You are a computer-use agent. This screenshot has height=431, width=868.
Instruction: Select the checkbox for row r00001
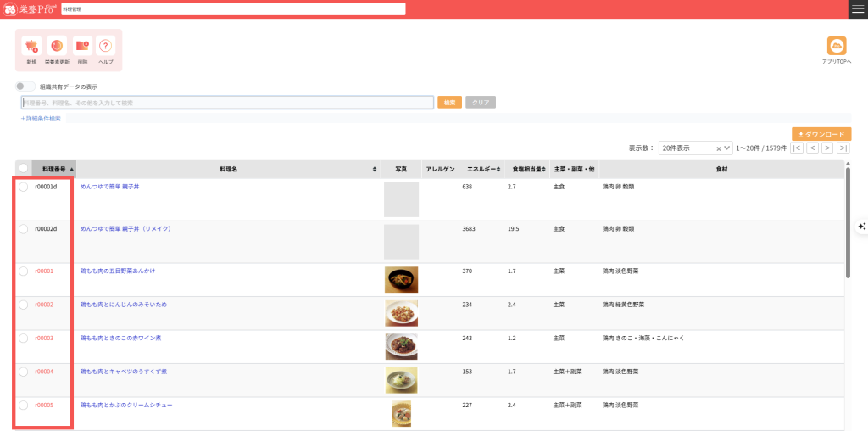point(24,271)
